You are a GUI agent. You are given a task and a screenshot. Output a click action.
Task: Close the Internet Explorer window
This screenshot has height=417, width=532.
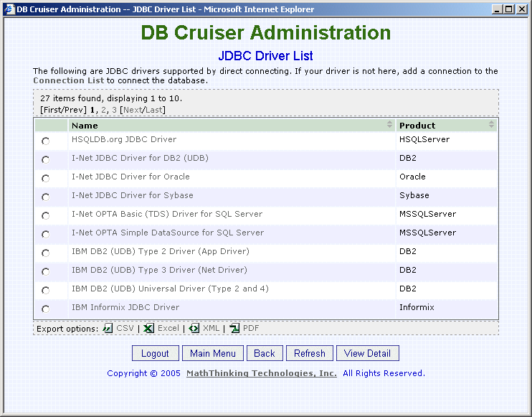[x=522, y=9]
